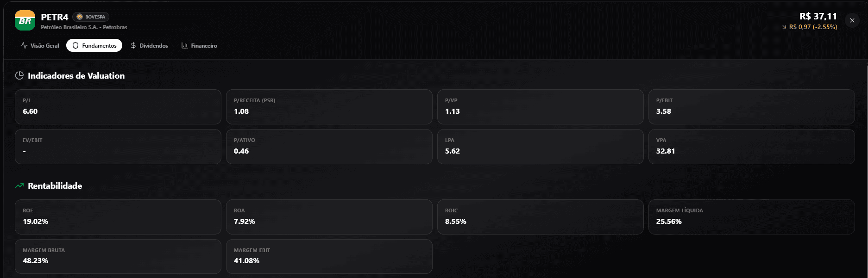
Task: Open the Visão Geral tab
Action: (x=40, y=45)
